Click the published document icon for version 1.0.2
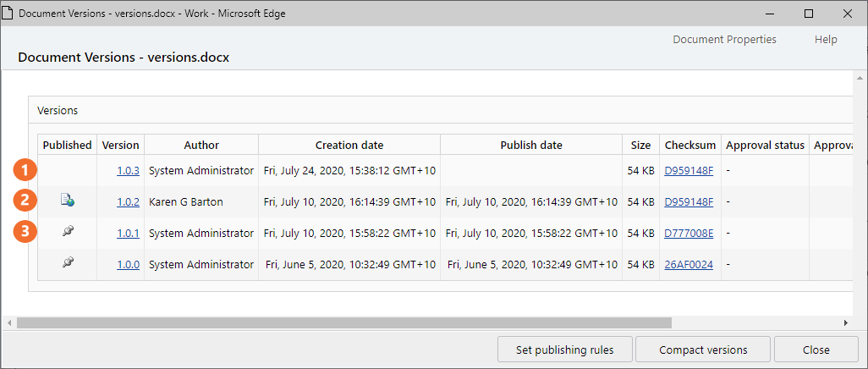Viewport: 868px width, 369px height. pyautogui.click(x=67, y=201)
